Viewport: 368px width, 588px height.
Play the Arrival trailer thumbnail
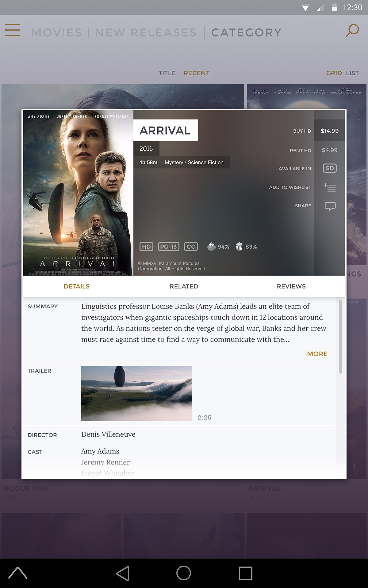click(136, 393)
